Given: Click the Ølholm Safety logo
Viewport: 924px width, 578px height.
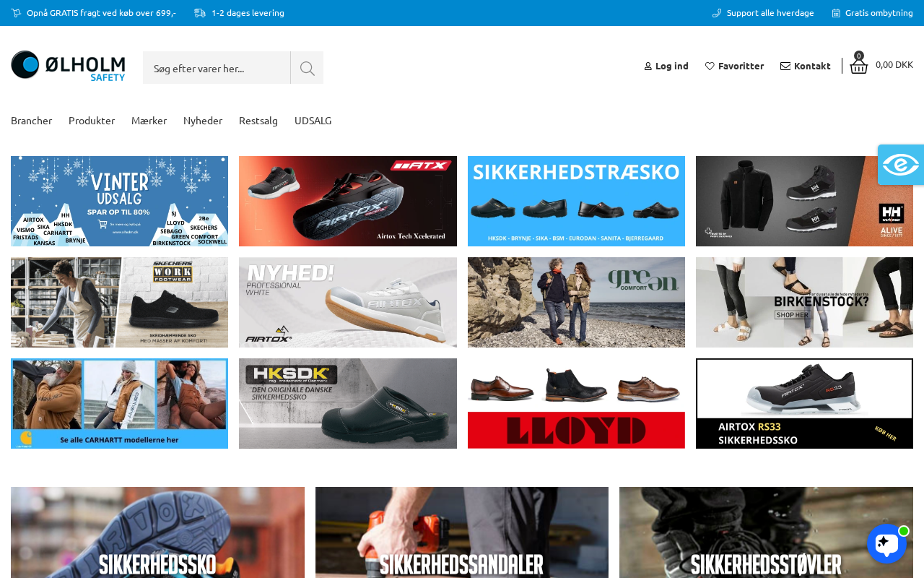Looking at the screenshot, I should [x=68, y=66].
